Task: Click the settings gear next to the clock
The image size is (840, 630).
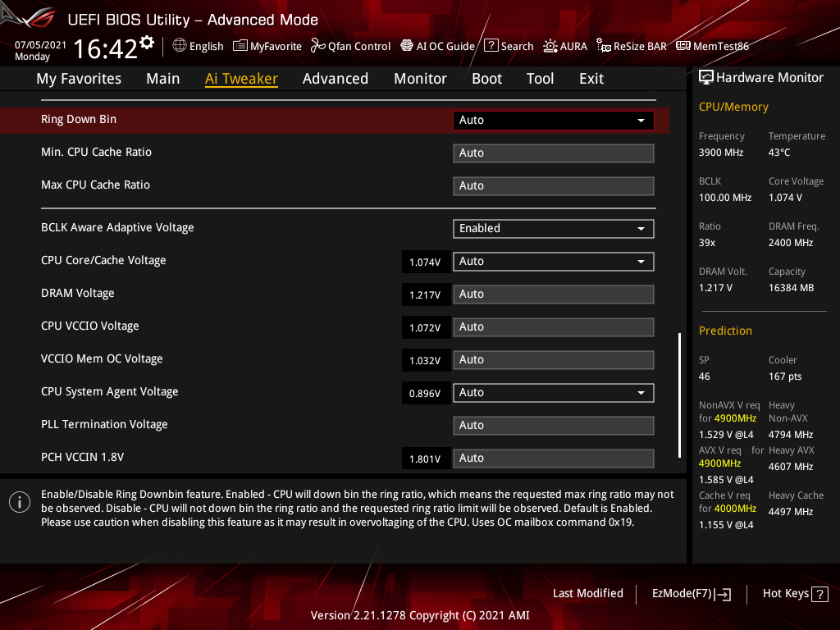Action: tap(147, 43)
